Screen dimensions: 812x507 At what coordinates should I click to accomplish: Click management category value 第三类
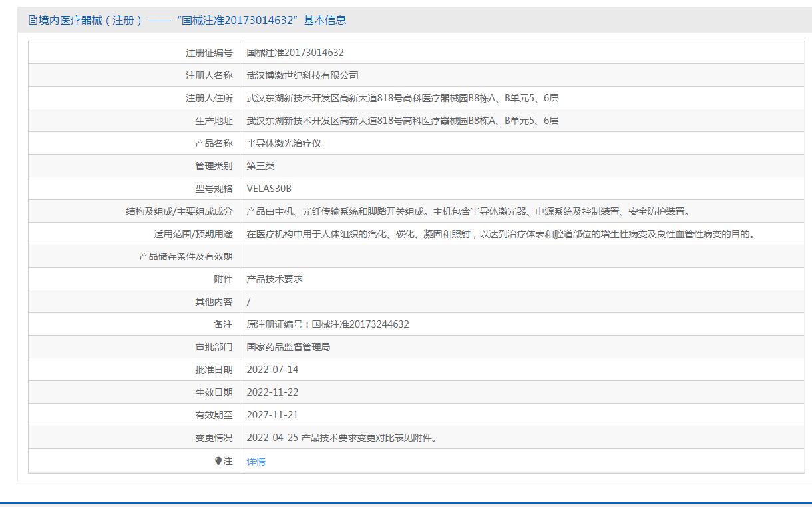pos(260,166)
